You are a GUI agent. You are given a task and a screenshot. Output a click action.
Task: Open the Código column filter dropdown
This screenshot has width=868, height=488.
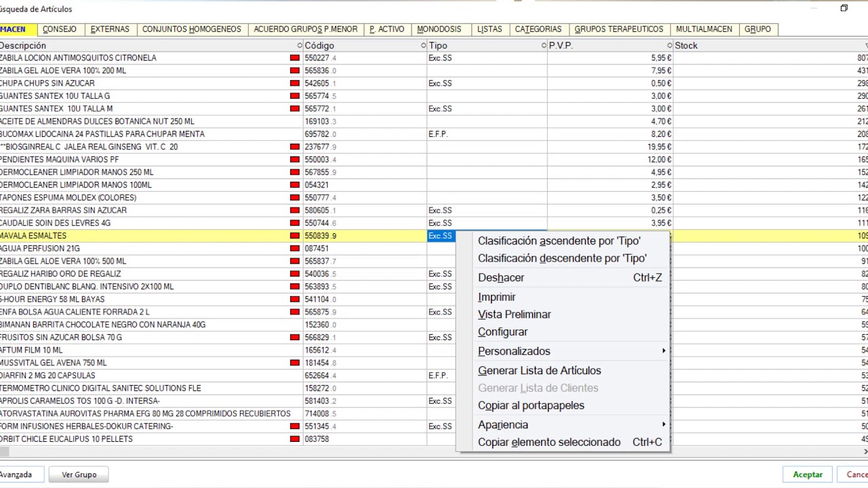point(423,45)
